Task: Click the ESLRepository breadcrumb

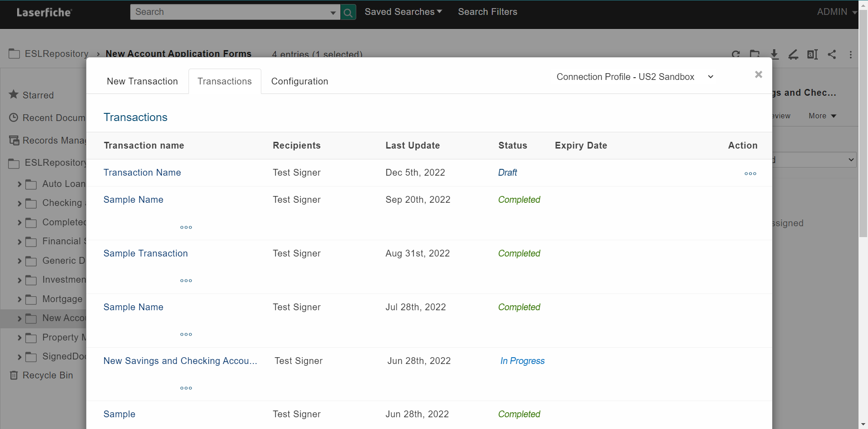Action: [57, 54]
